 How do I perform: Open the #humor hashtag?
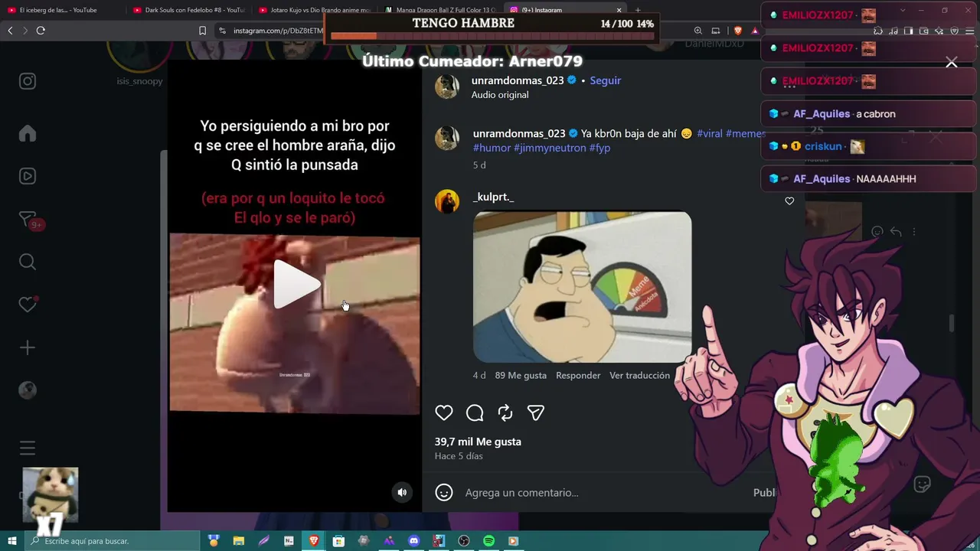(x=492, y=148)
